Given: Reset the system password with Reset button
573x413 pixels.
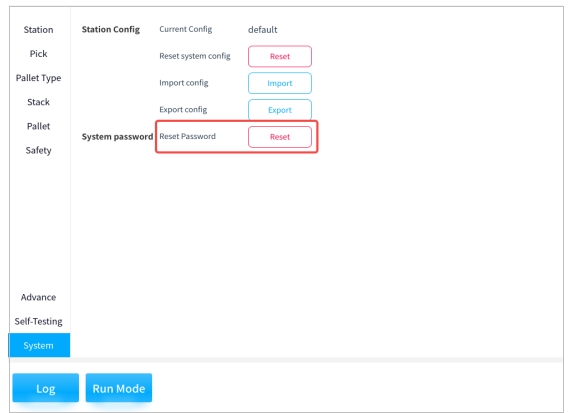Looking at the screenshot, I should 280,137.
